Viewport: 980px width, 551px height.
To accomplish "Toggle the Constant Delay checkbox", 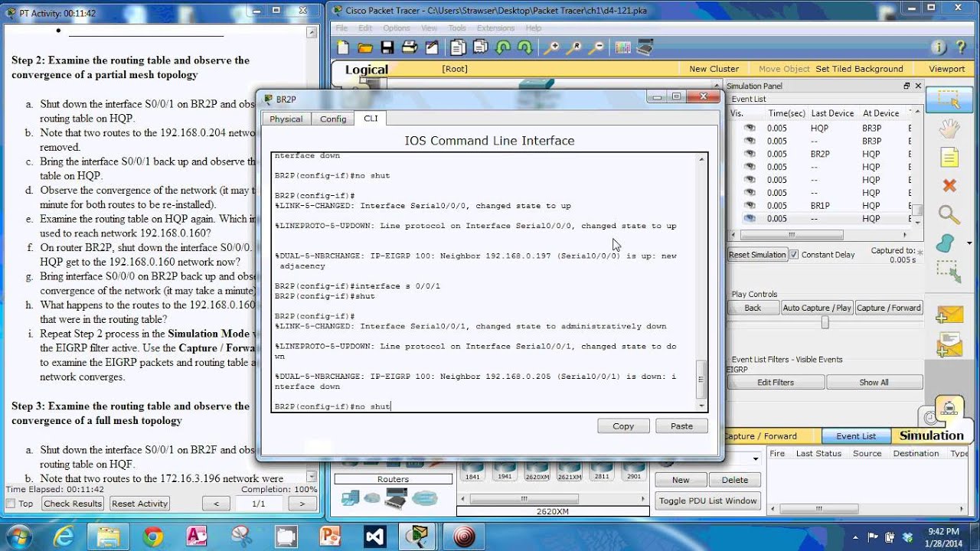I will coord(794,254).
